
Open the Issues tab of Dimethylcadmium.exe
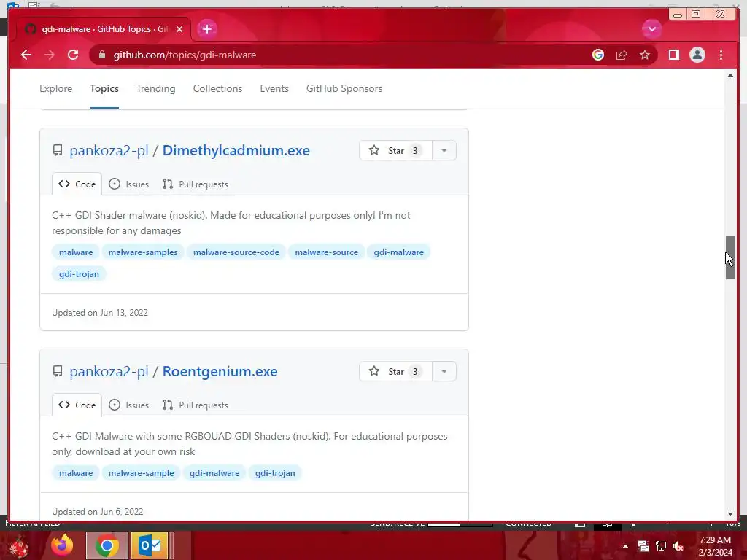tap(128, 184)
